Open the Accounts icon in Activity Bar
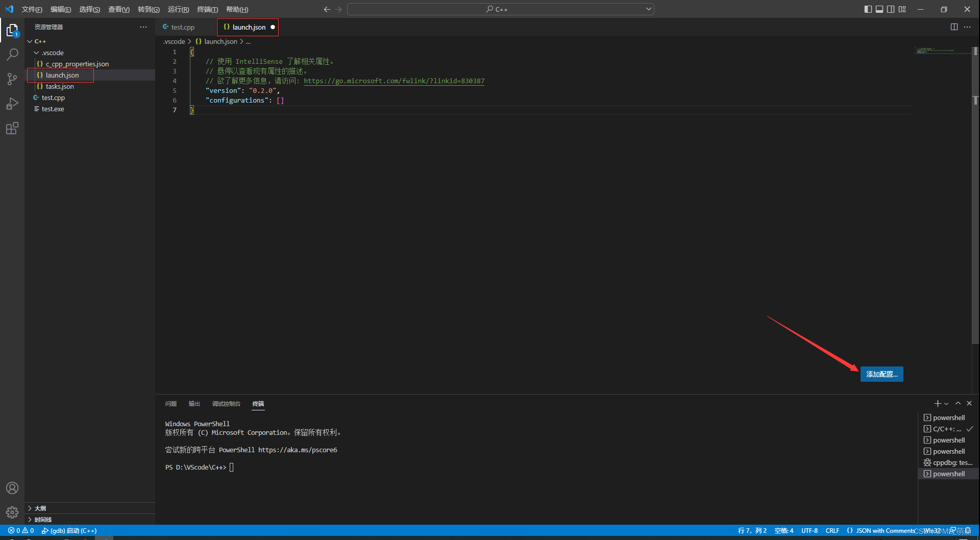Viewport: 980px width, 540px height. (12, 488)
